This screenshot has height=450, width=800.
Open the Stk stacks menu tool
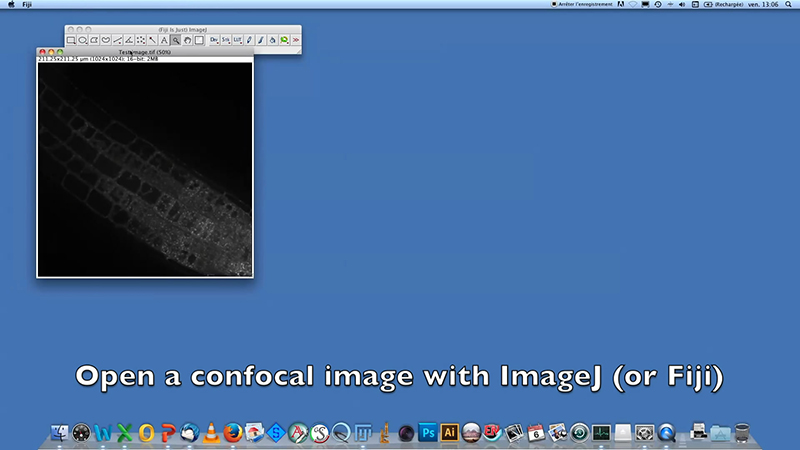[x=226, y=40]
